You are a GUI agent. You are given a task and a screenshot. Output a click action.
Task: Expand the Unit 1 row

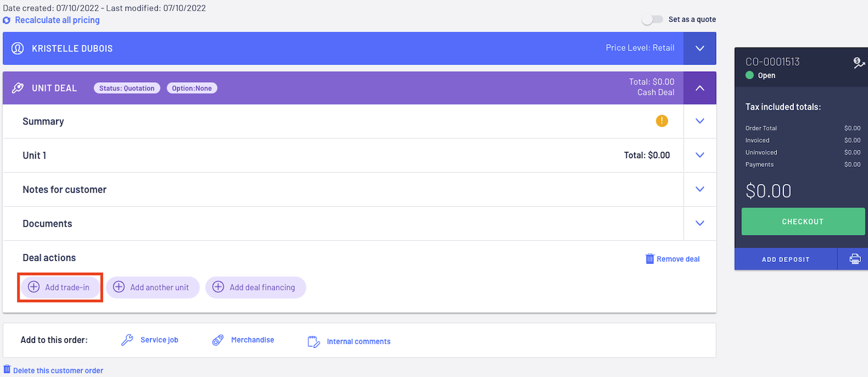click(x=699, y=155)
